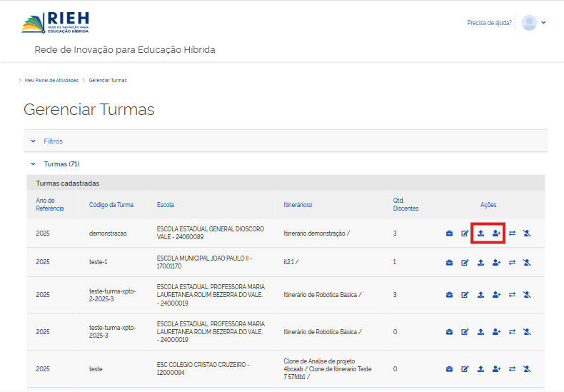
Task: Go to Meu Painel de Atividades breadcrumb
Action: (51, 80)
